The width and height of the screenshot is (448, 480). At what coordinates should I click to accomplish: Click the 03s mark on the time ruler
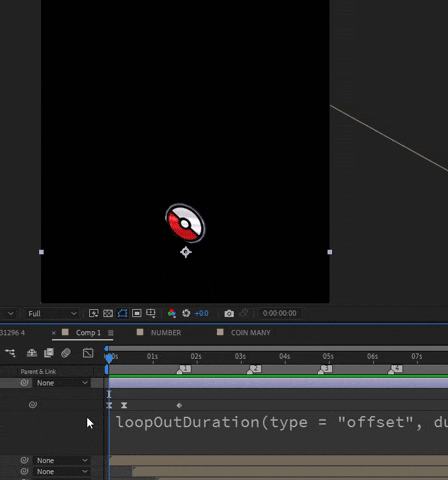(x=240, y=357)
